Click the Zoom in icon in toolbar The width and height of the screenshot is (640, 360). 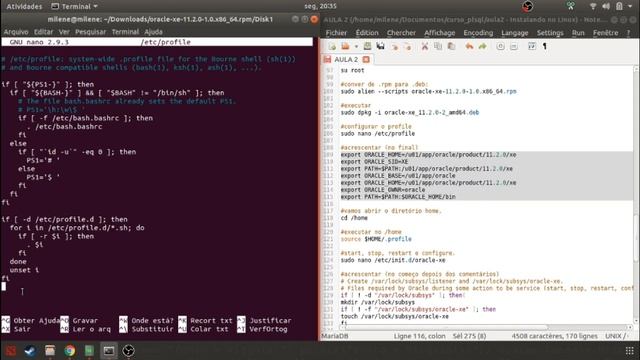[500, 46]
